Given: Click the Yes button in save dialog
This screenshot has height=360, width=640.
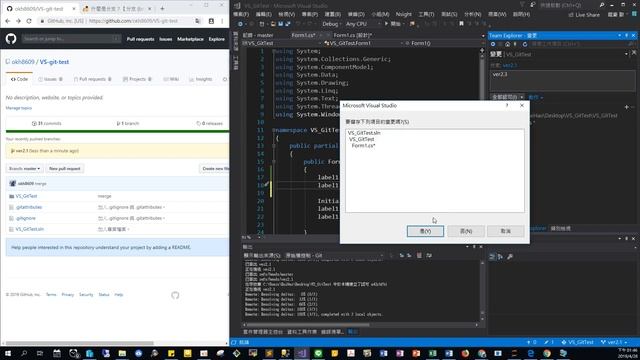Looking at the screenshot, I should 425,231.
